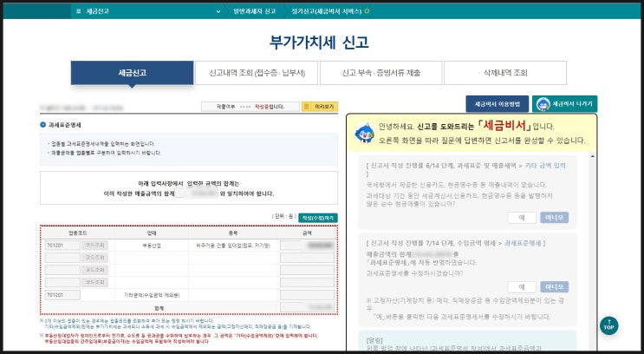
Task: Click the 작성(수정)하기 button
Action: [318, 218]
